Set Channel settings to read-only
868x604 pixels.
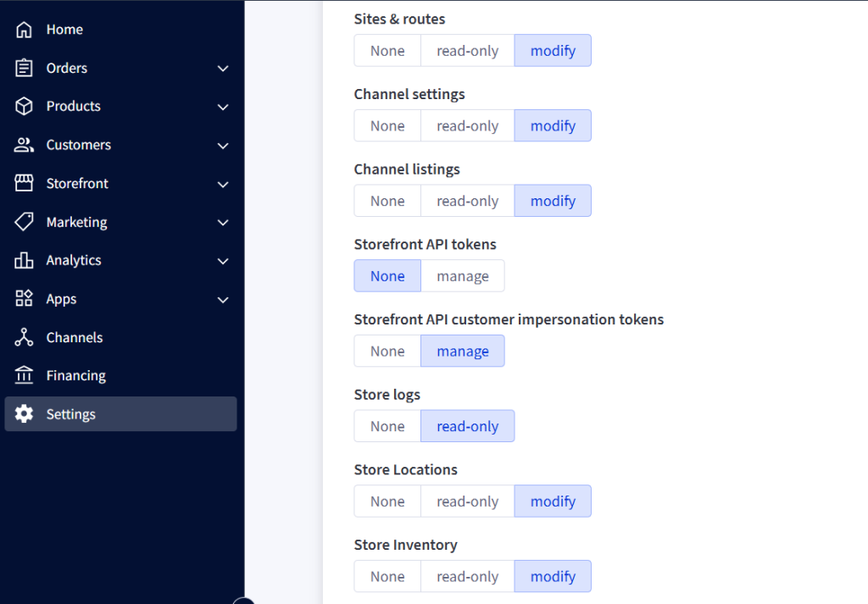pos(467,126)
